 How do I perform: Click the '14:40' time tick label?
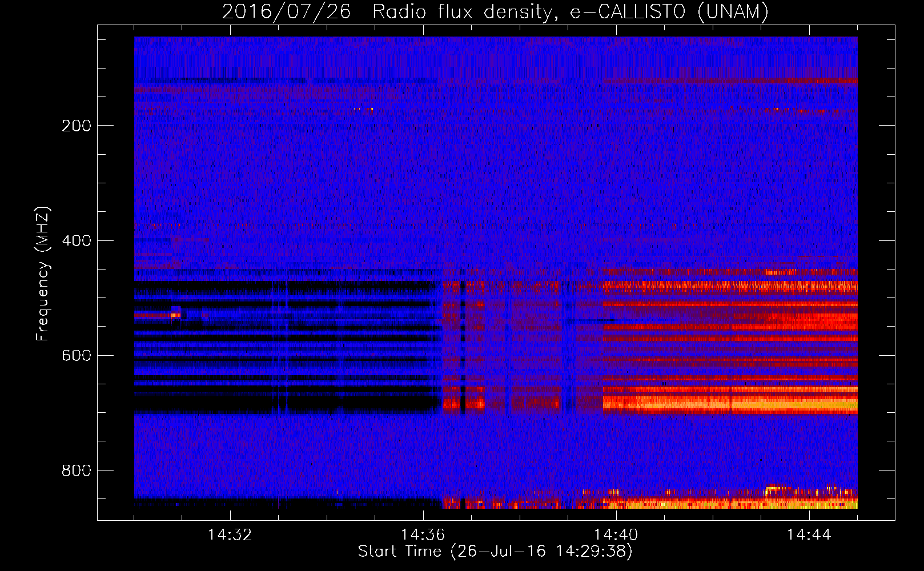[616, 535]
